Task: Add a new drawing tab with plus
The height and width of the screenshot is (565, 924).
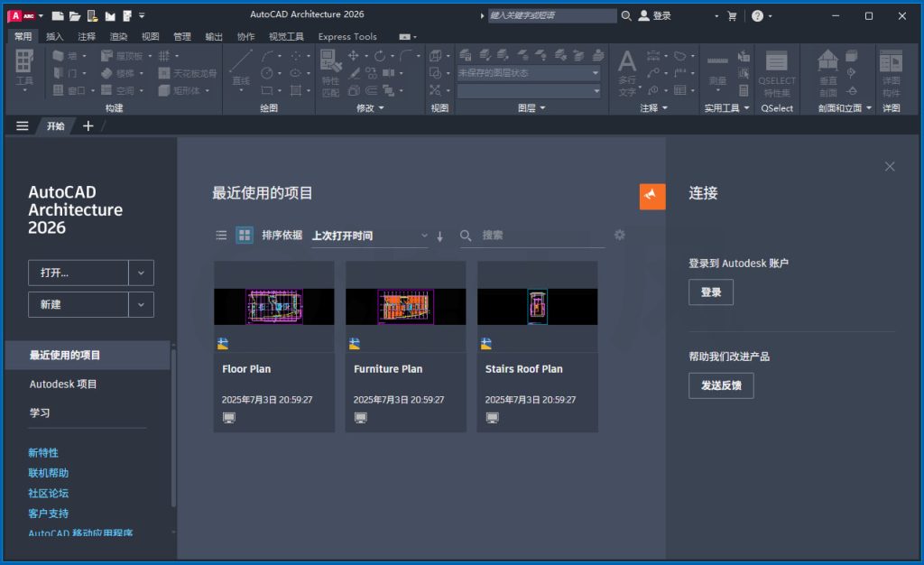Action: coord(88,126)
